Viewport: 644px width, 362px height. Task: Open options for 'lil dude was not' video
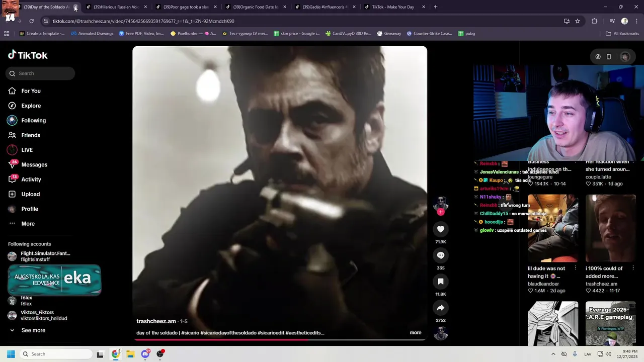576,268
